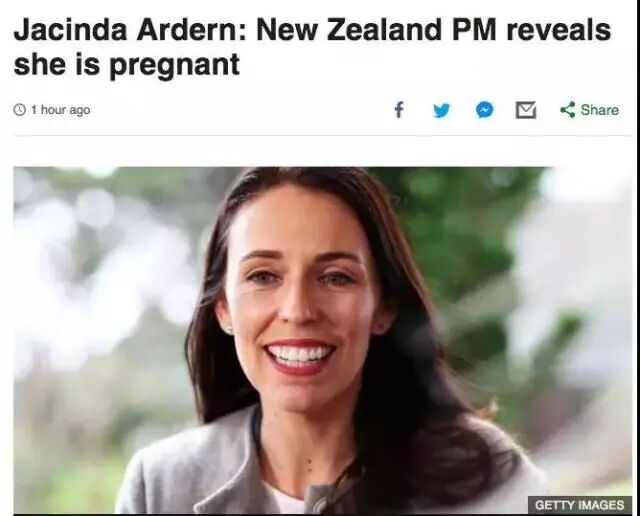Click 'New Zealand PM' in the headline
The height and width of the screenshot is (516, 640).
point(376,31)
